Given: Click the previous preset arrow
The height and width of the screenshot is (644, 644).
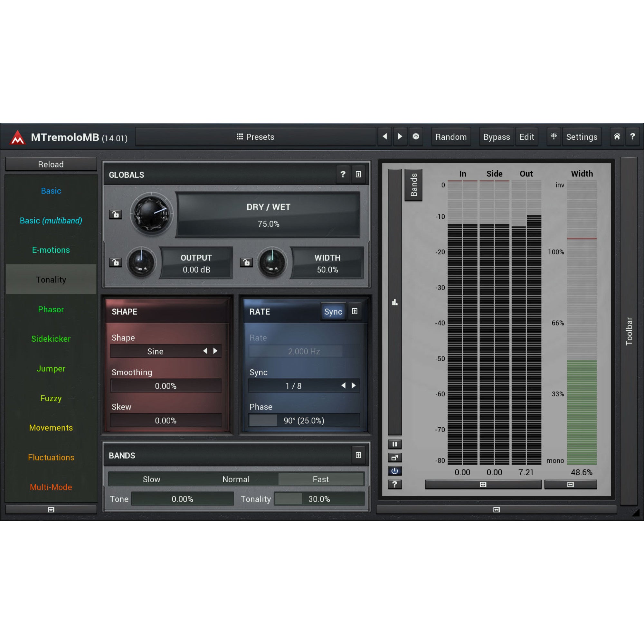Looking at the screenshot, I should (x=385, y=137).
